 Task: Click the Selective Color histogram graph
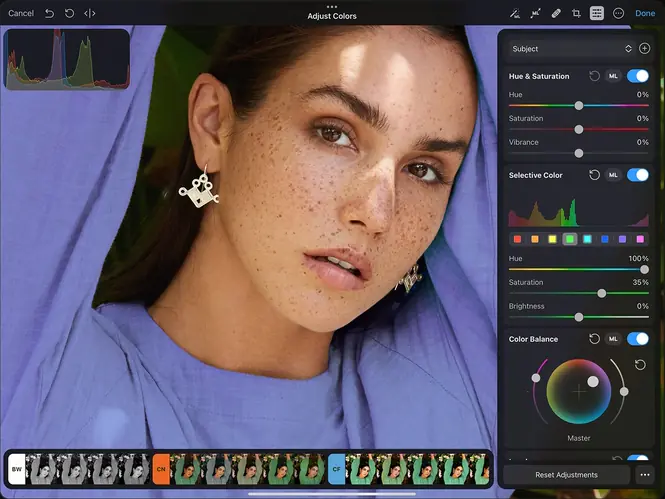(x=579, y=212)
